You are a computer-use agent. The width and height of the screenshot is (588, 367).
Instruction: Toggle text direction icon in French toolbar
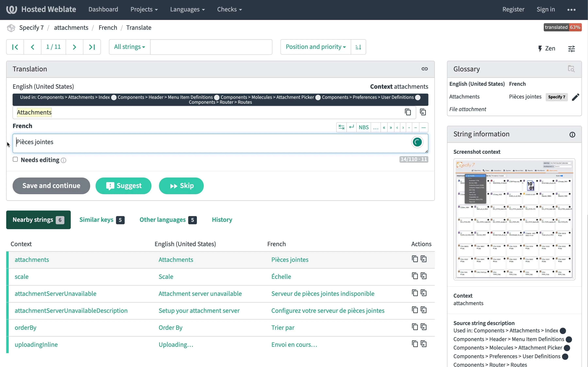click(341, 127)
